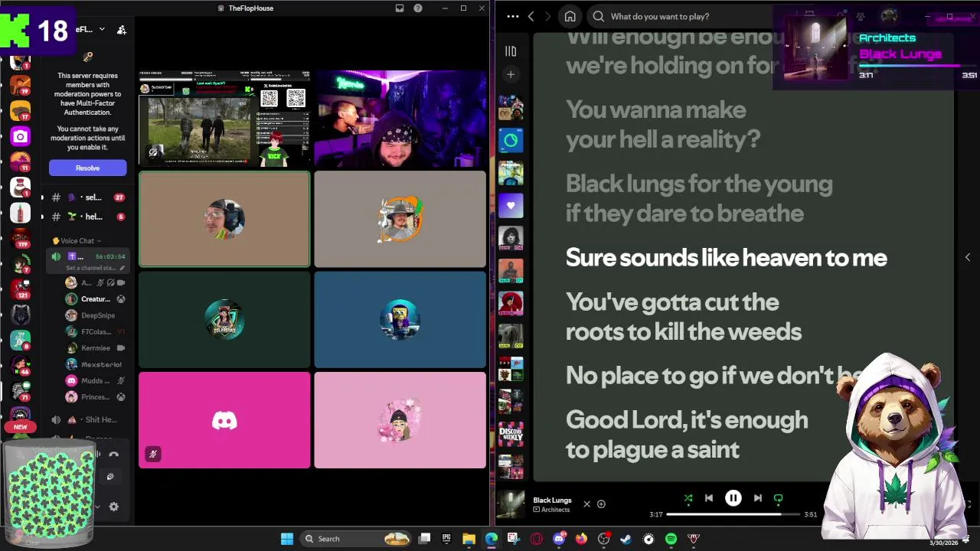Image resolution: width=980 pixels, height=551 pixels.
Task: Click the plus Create button in Spotify sidebar
Action: point(511,74)
